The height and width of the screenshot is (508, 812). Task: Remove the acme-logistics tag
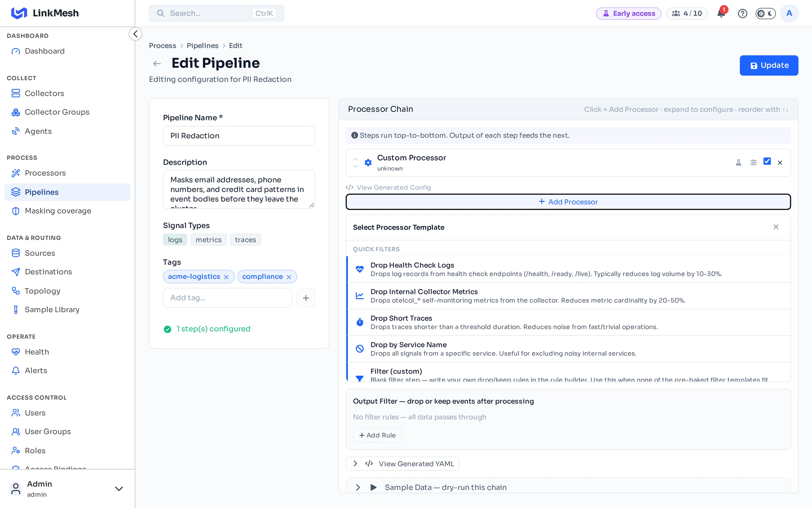pos(226,277)
